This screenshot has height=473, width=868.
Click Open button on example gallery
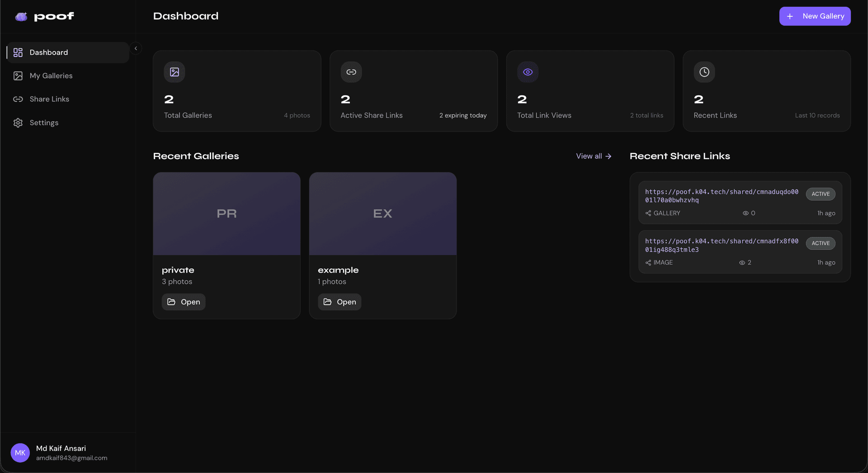[x=340, y=302]
